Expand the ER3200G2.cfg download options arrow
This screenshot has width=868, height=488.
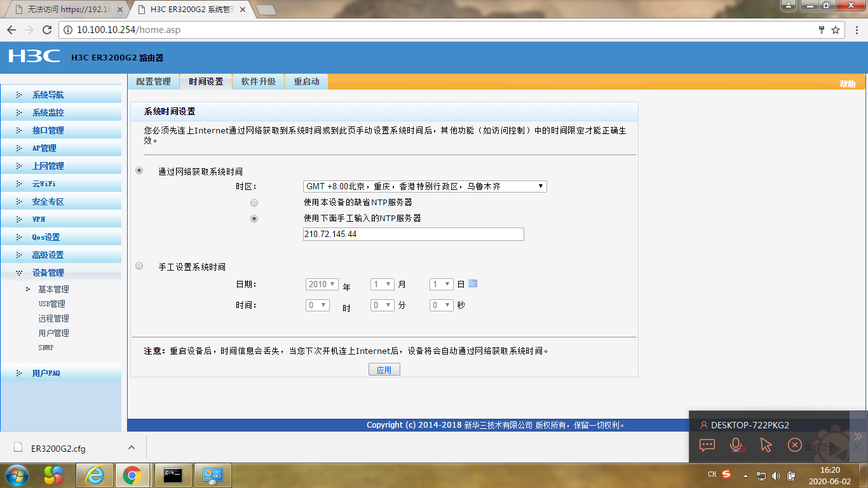(132, 447)
